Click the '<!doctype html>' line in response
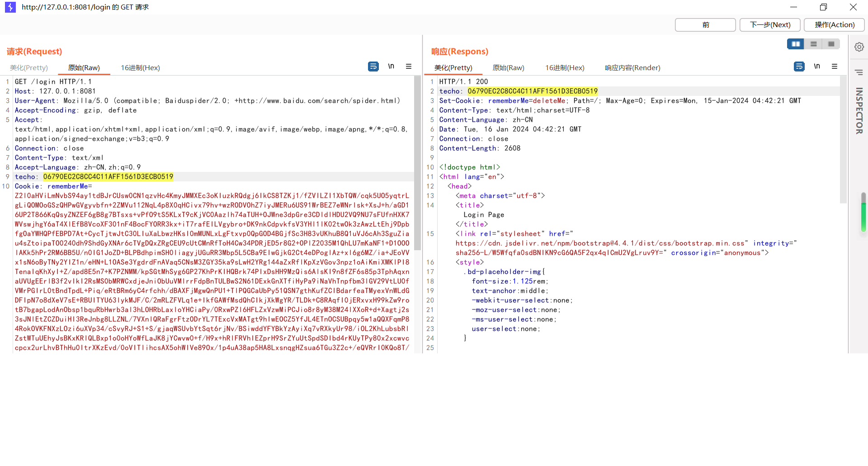 pyautogui.click(x=470, y=167)
